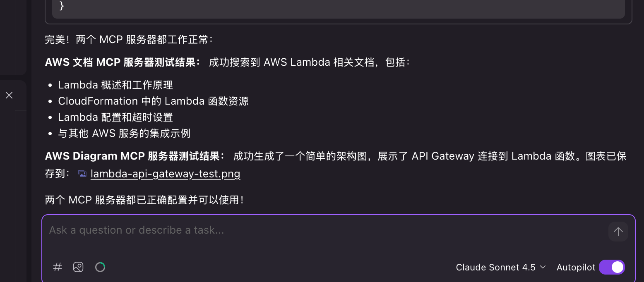The image size is (644, 282).
Task: Click the "Lambda 概述和工作原理" bullet item
Action: 115,85
